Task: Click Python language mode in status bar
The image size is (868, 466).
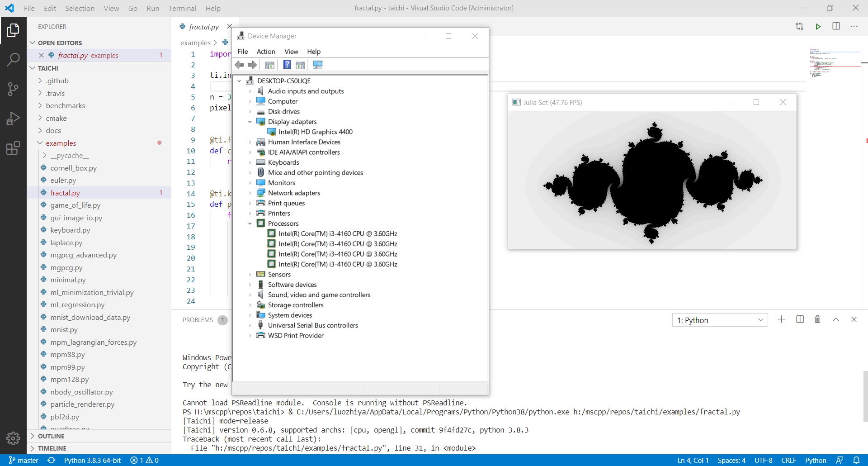Action: [x=816, y=460]
